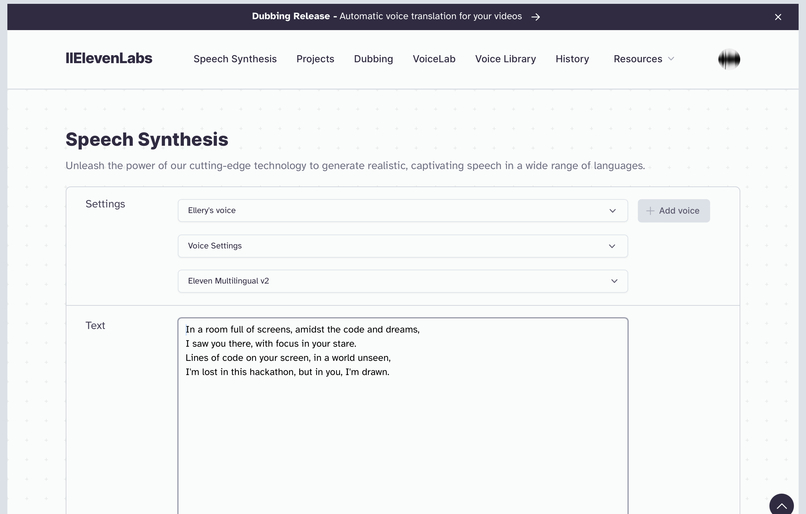Image resolution: width=806 pixels, height=514 pixels.
Task: View History in the nav bar
Action: click(572, 59)
